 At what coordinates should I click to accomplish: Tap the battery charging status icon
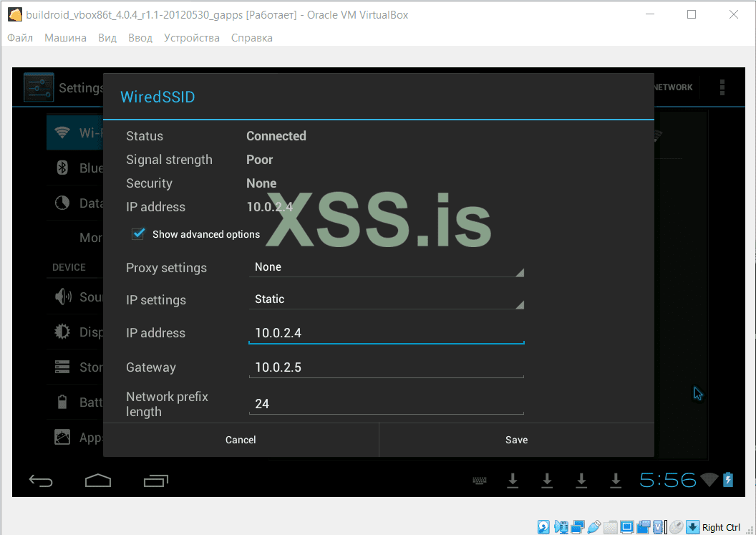click(728, 480)
